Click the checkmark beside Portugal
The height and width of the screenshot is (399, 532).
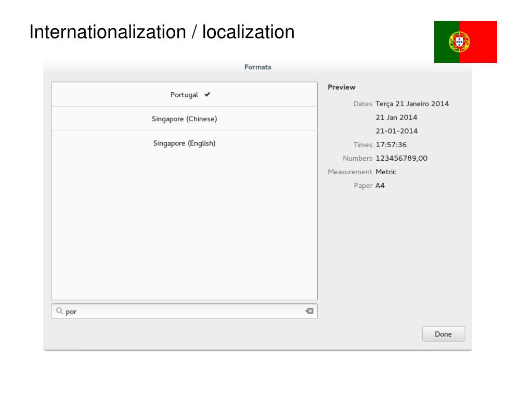[207, 95]
